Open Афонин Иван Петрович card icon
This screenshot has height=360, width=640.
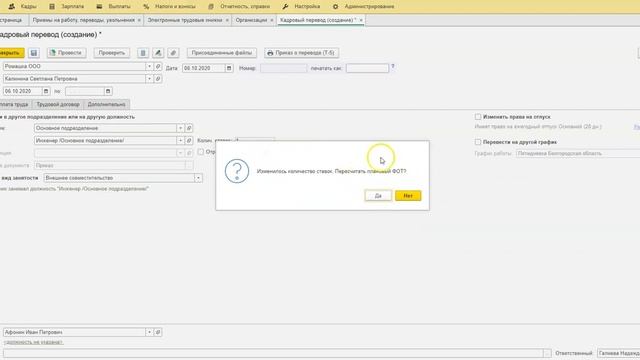coord(158,332)
